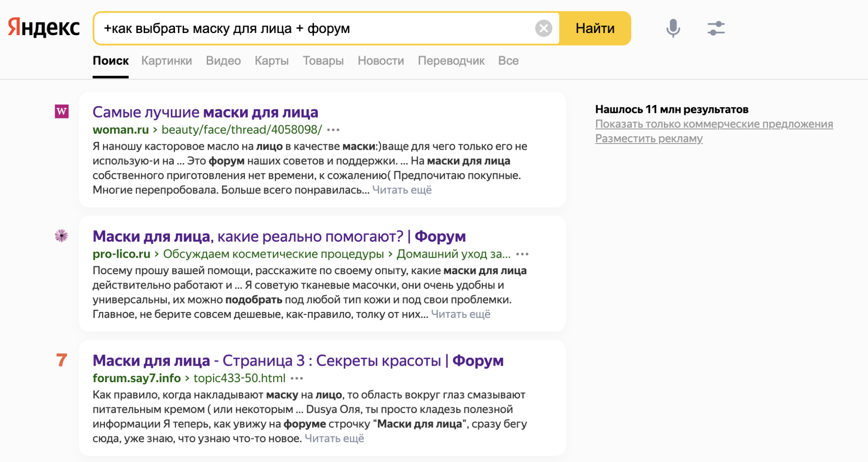The width and height of the screenshot is (868, 462).
Task: Open search settings sliders icon
Action: click(x=716, y=28)
